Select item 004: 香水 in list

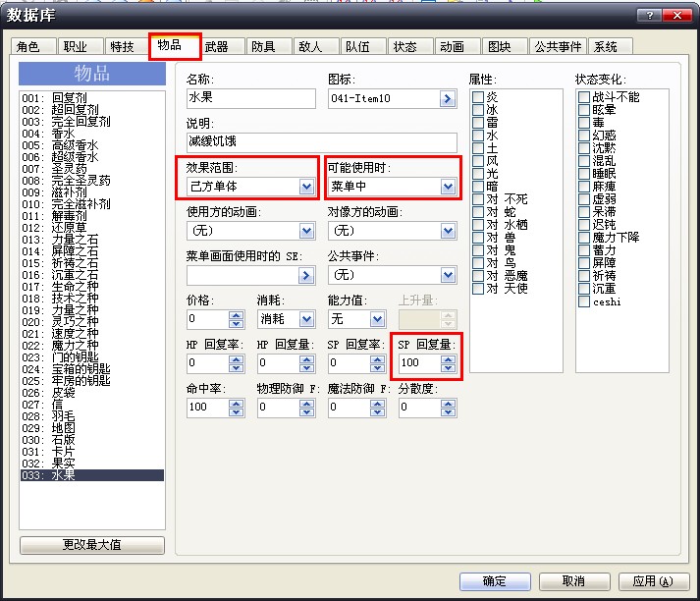pos(92,134)
